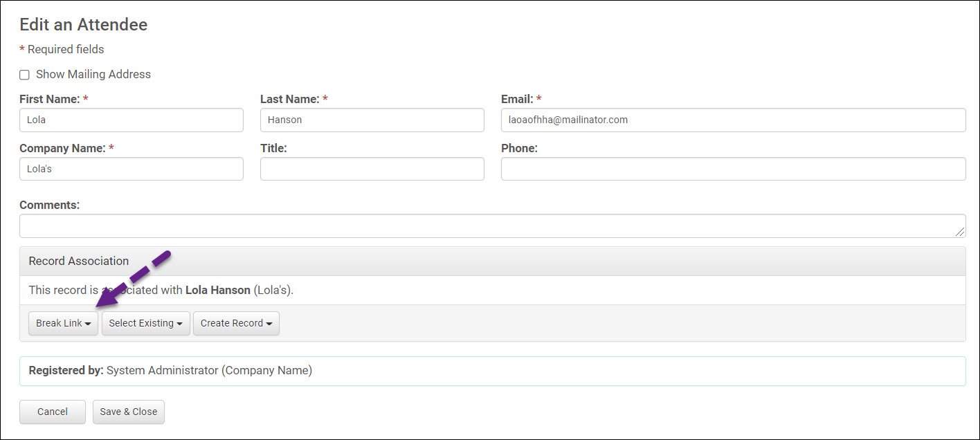Focus the empty Phone field
This screenshot has width=980, height=440.
(733, 169)
